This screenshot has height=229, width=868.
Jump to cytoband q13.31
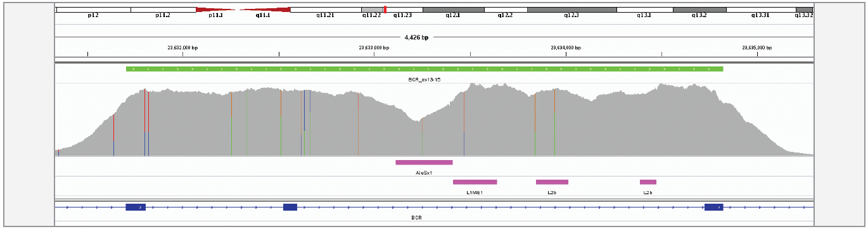point(760,10)
